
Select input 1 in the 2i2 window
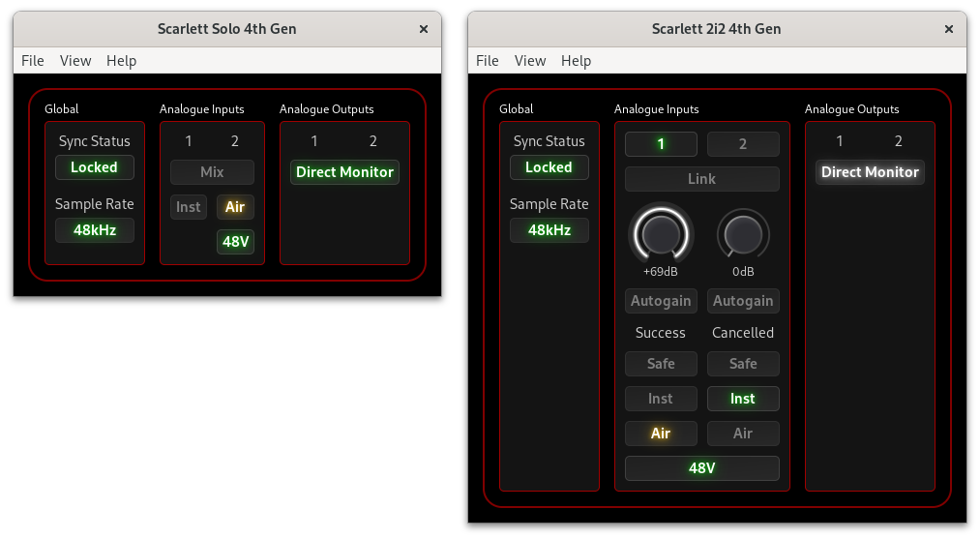point(661,144)
